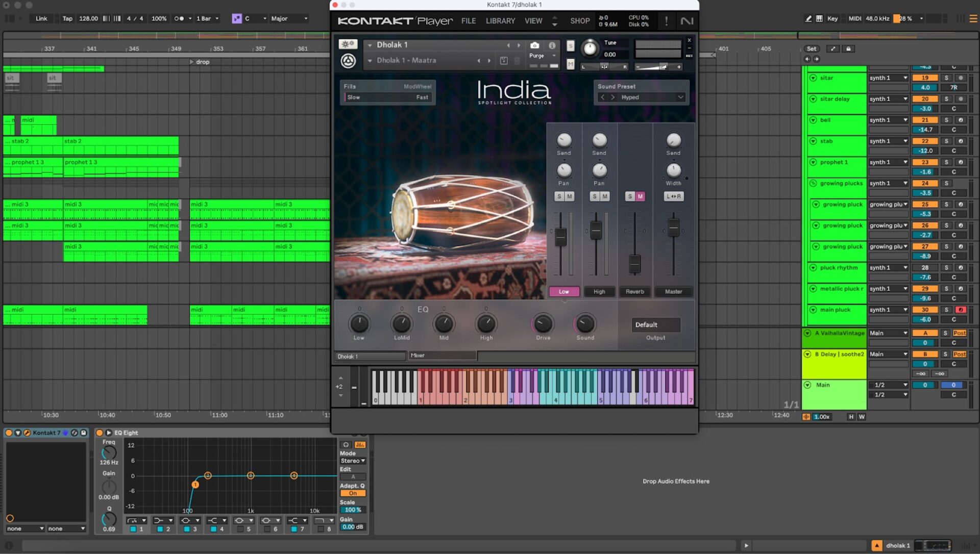980x554 pixels.
Task: Delete the snapshot using the trash icon
Action: point(517,60)
